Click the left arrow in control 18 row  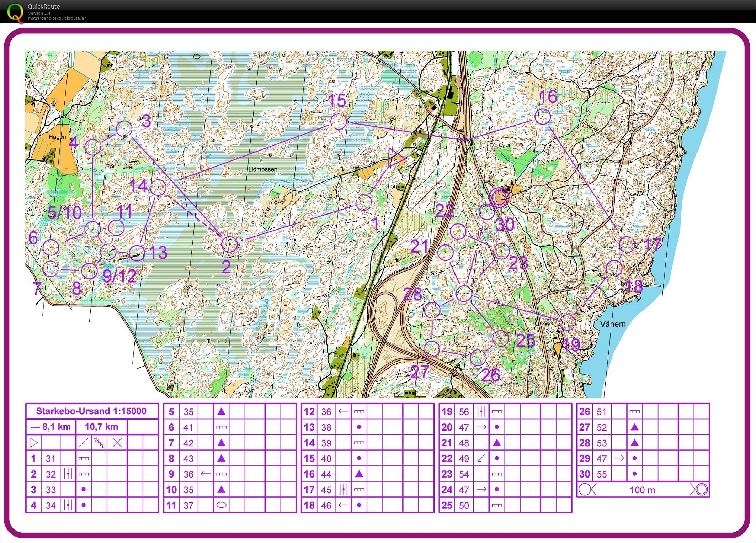tap(343, 505)
